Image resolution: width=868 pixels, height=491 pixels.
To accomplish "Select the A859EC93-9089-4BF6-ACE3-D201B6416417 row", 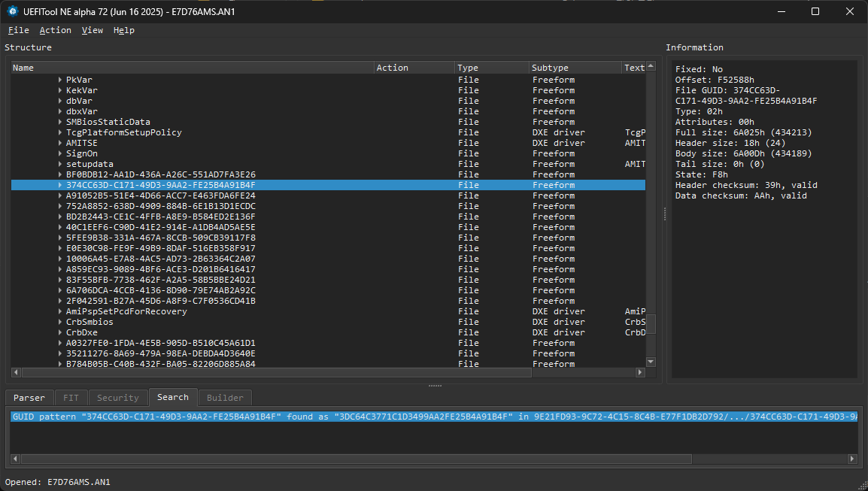I will tap(328, 269).
